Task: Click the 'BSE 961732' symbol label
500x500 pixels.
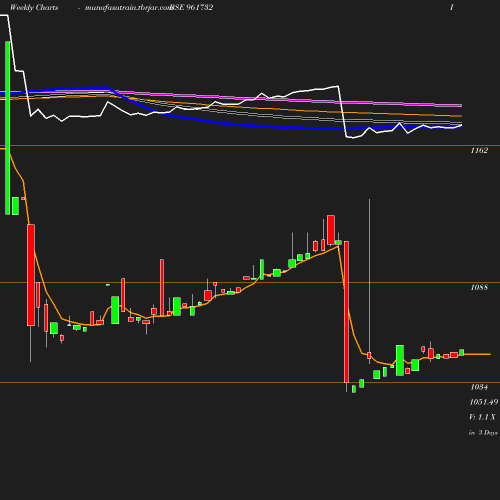Action: pos(192,8)
